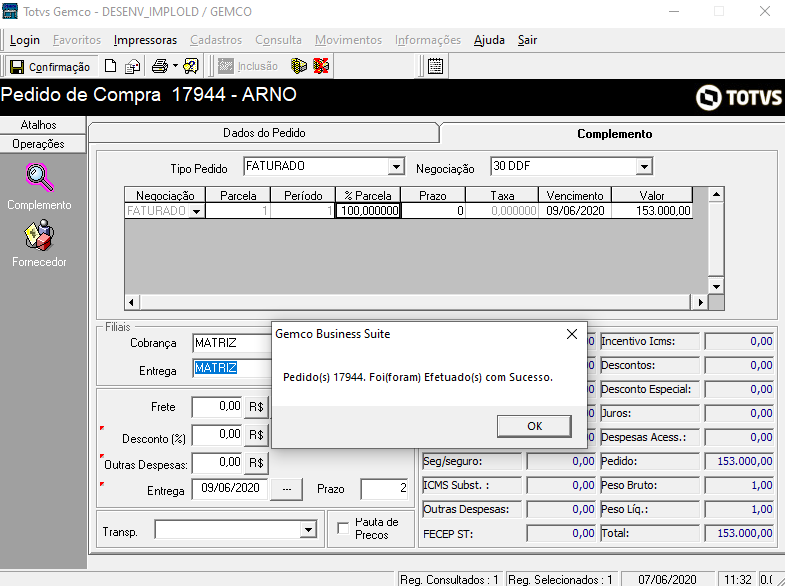
Task: Click the Entrega MATRIZ field
Action: tap(232, 368)
